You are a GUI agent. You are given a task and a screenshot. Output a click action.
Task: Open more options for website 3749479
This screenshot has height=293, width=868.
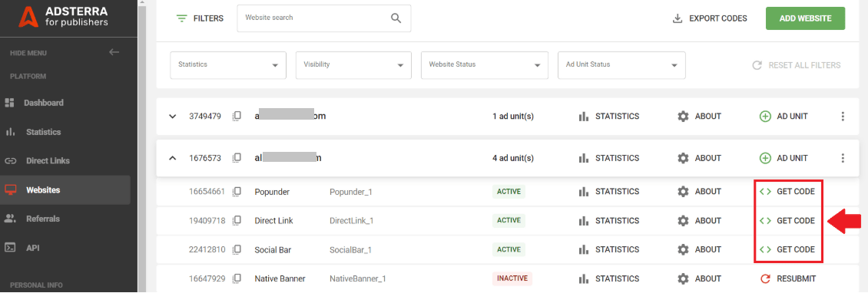843,116
